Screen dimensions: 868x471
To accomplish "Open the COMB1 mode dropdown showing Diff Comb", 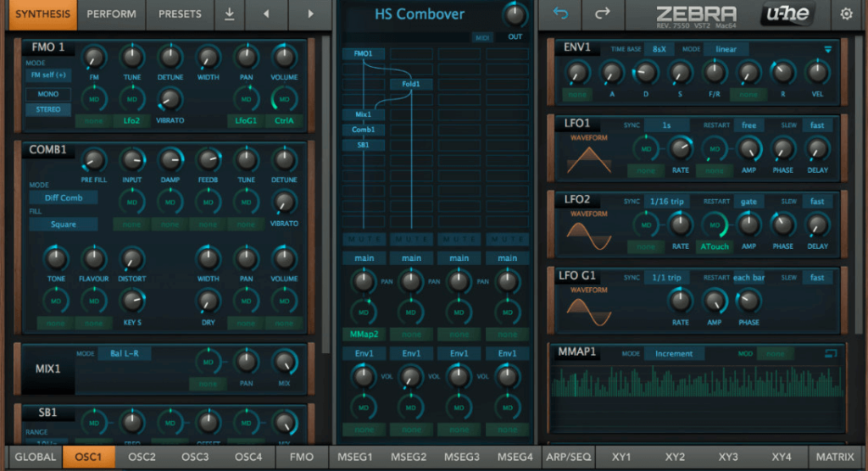I will 63,197.
